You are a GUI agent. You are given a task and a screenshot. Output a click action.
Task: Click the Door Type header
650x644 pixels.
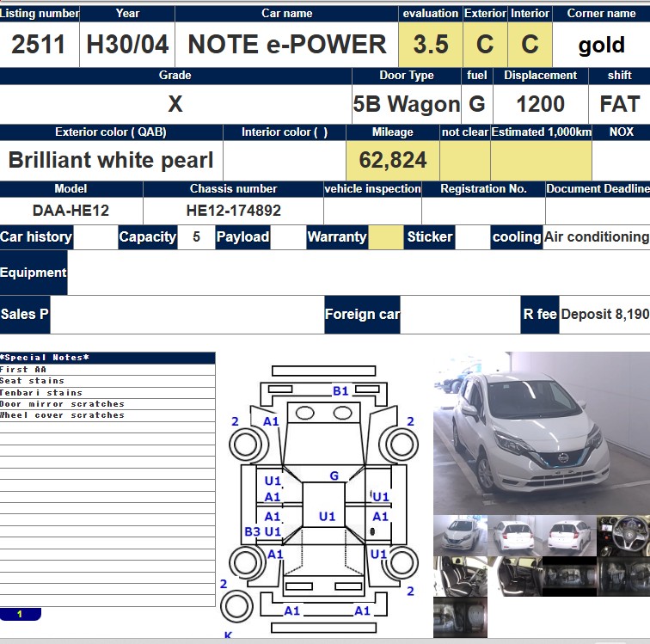406,76
